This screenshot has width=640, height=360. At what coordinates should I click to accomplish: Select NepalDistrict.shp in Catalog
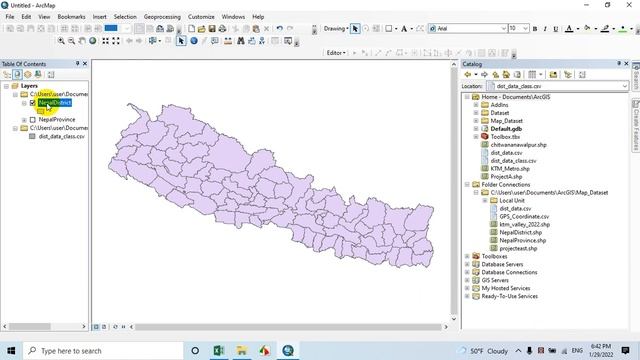520,233
